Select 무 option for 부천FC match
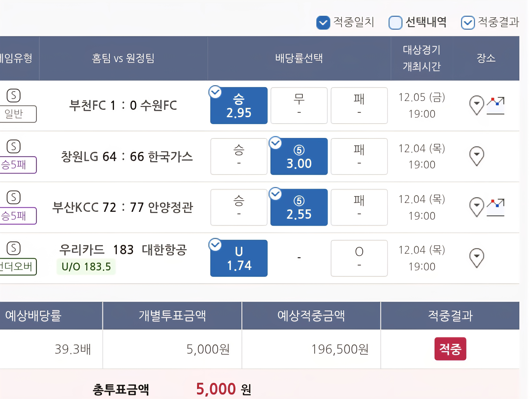 (x=299, y=106)
